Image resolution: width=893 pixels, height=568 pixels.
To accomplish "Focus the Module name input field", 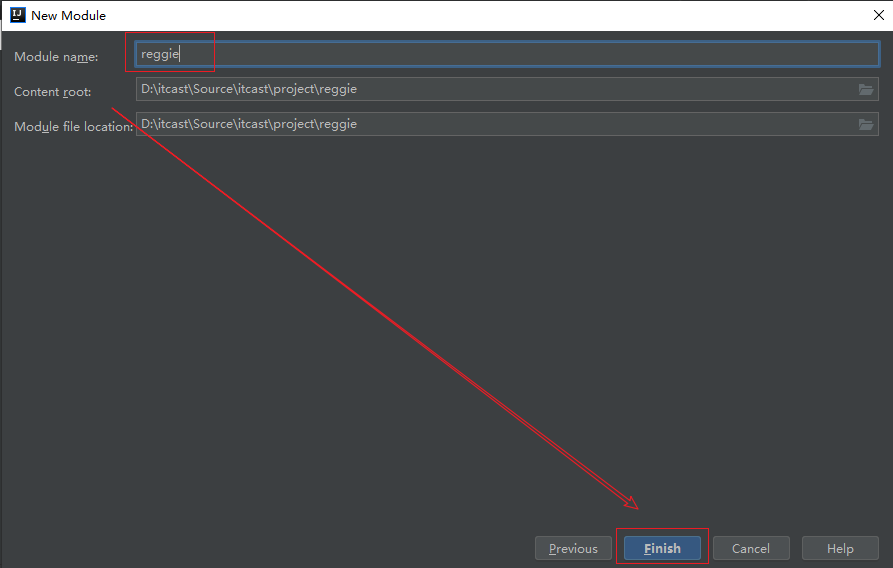I will tap(507, 54).
